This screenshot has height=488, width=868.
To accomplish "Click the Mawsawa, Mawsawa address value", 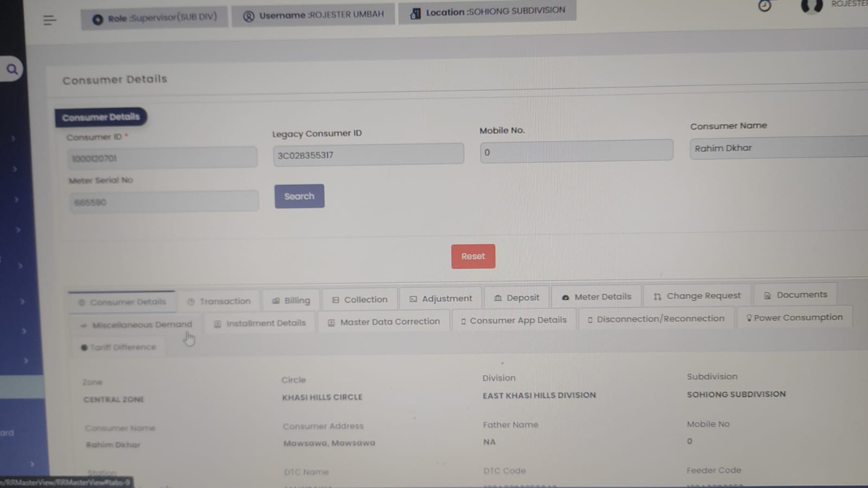I will [x=329, y=443].
